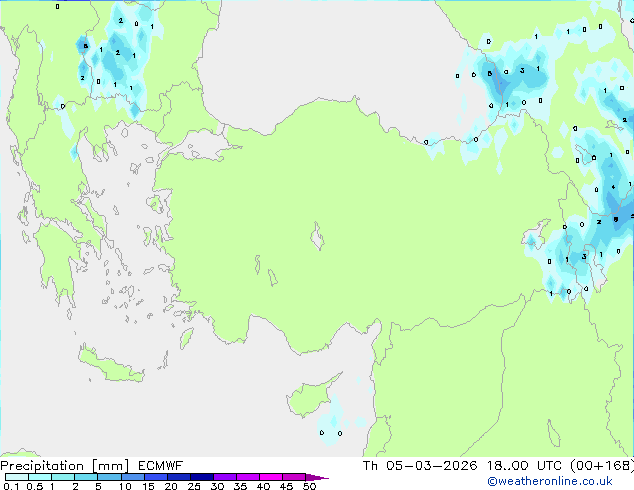Click the "(00+168)" forecast step text
This screenshot has height=490, width=634.
pyautogui.click(x=602, y=466)
